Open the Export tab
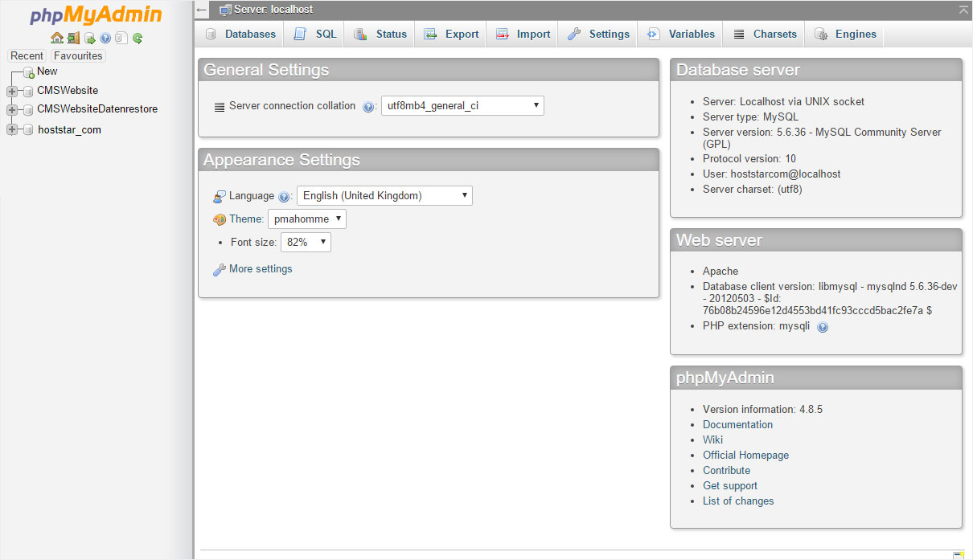Image resolution: width=973 pixels, height=560 pixels. pyautogui.click(x=451, y=34)
